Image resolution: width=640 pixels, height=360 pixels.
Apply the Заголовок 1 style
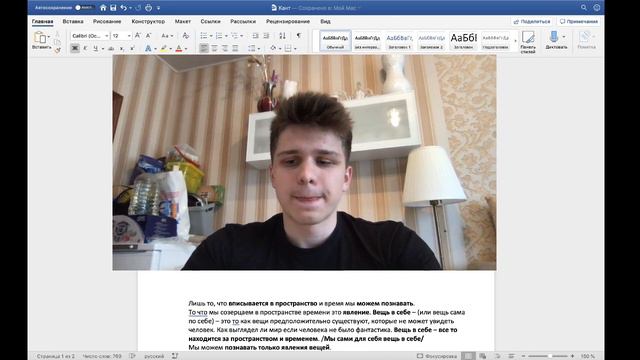399,40
